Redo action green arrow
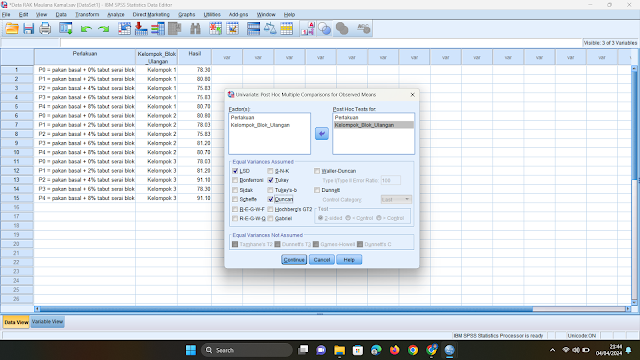This screenshot has width=640, height=360. tap(104, 29)
